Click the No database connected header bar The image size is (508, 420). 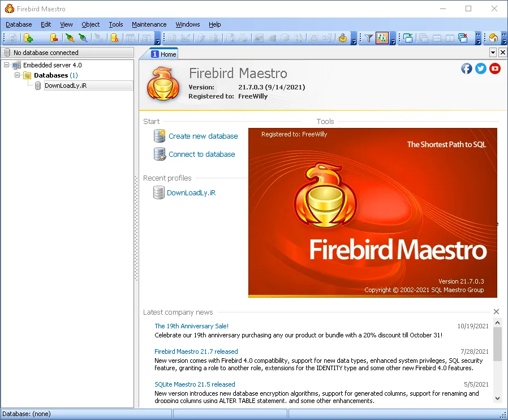[x=67, y=53]
